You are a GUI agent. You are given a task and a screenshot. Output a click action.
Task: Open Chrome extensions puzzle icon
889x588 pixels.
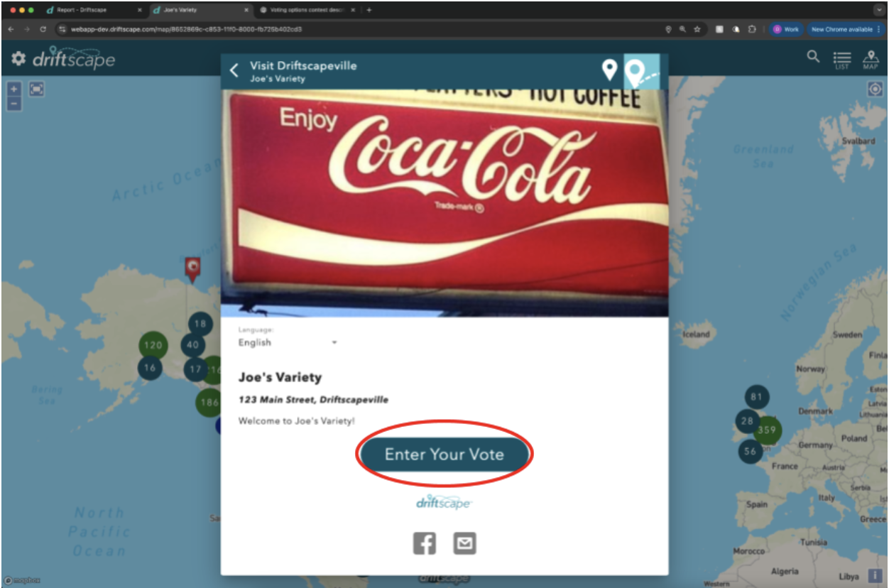click(752, 29)
